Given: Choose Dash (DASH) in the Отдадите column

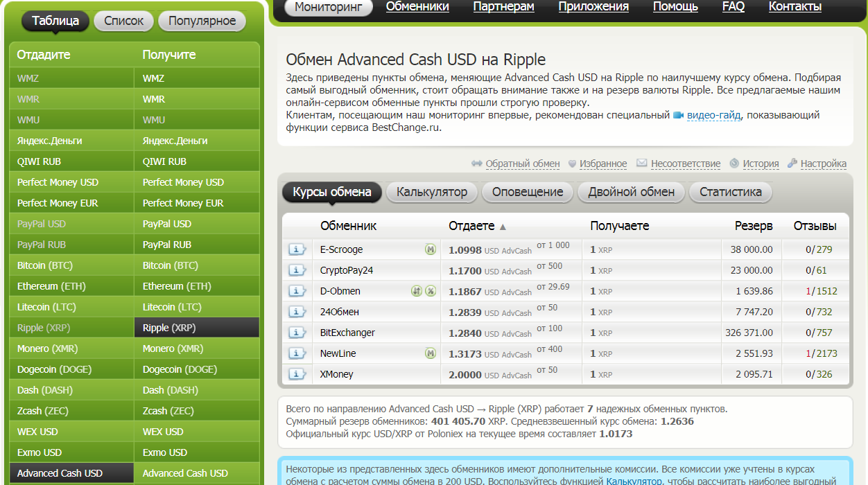Looking at the screenshot, I should [72, 390].
